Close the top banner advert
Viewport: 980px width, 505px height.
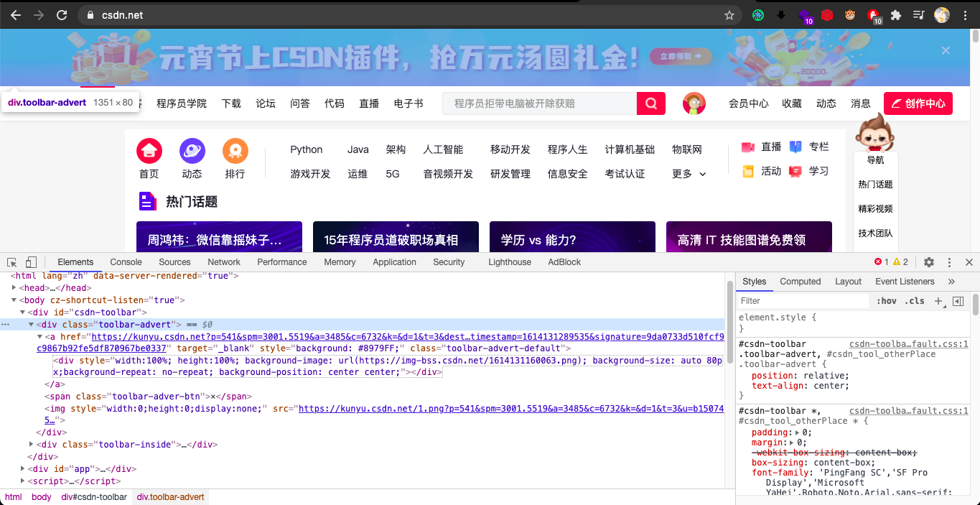pos(946,50)
